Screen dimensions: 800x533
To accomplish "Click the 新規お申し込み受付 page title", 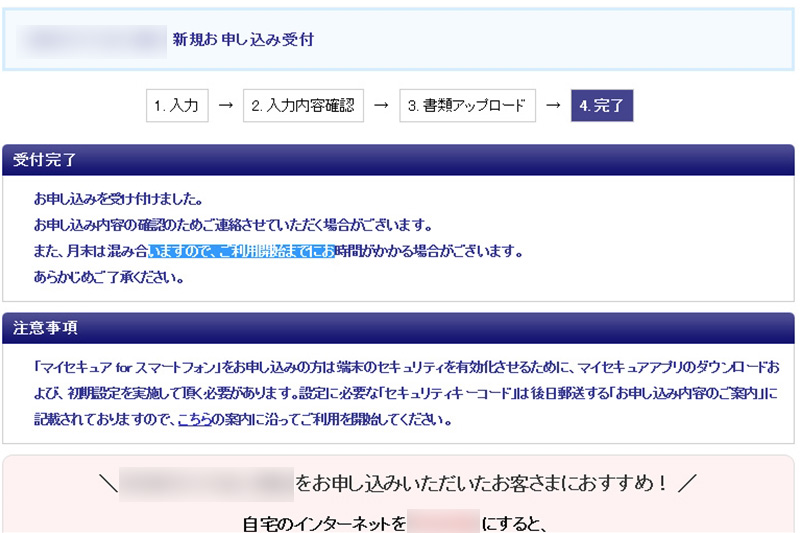I will (243, 40).
